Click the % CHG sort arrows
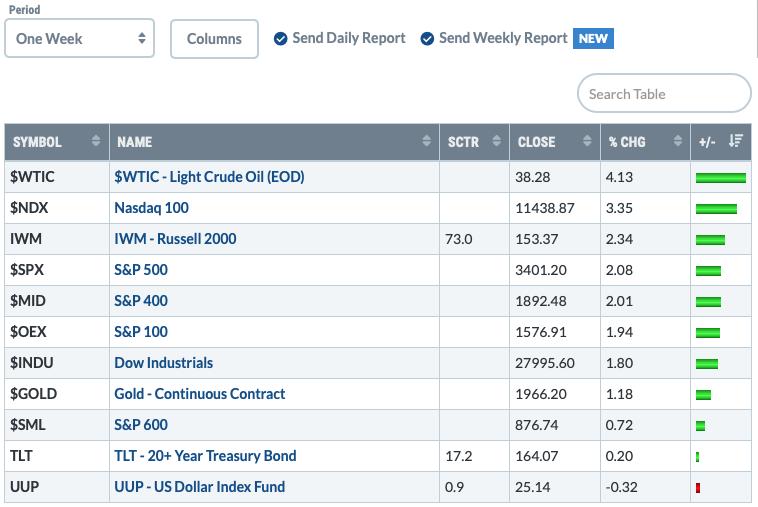This screenshot has width=758, height=507. pyautogui.click(x=678, y=141)
